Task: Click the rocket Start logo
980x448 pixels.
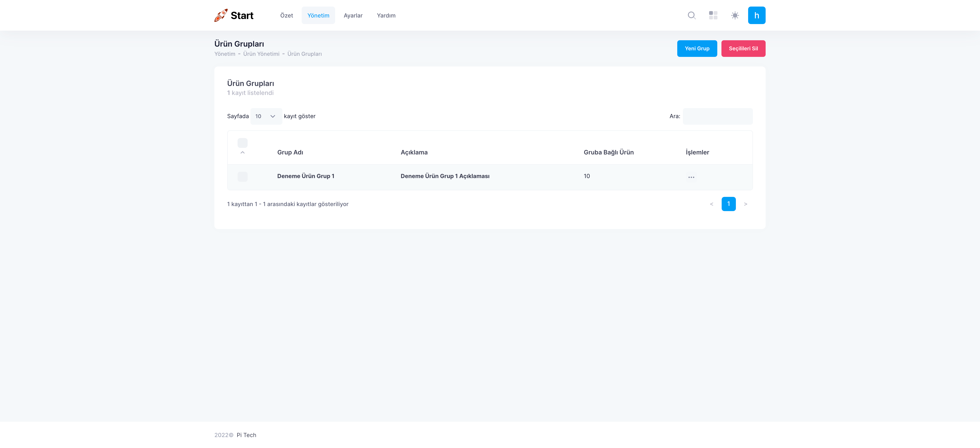Action: coord(234,15)
